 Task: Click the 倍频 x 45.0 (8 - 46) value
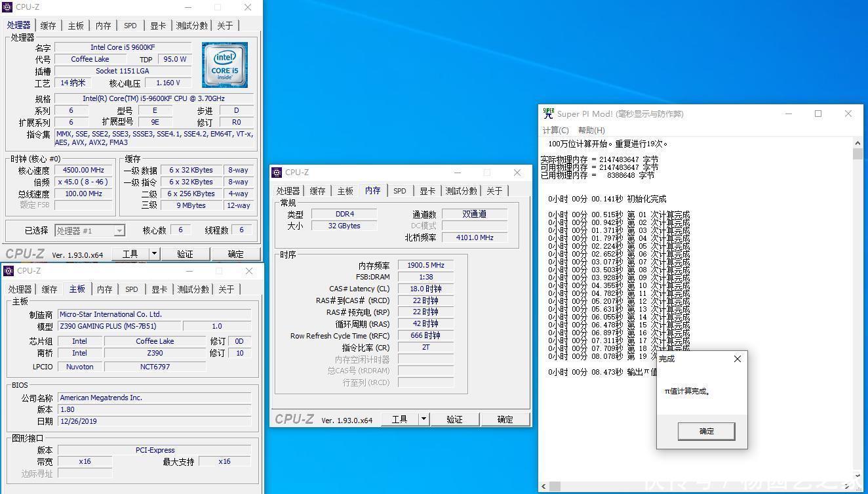coord(83,182)
